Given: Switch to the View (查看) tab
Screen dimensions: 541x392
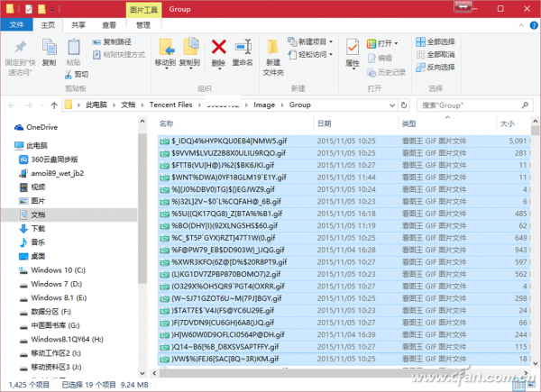Looking at the screenshot, I should tap(109, 25).
